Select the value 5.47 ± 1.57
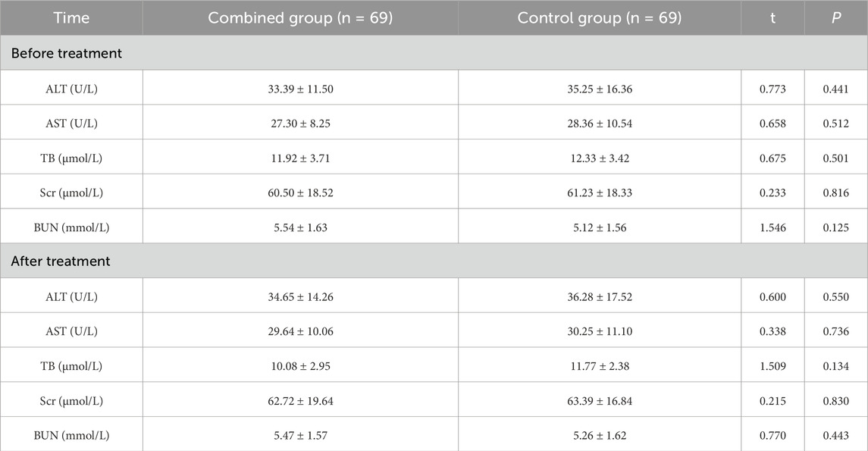The width and height of the screenshot is (868, 451). pyautogui.click(x=301, y=436)
